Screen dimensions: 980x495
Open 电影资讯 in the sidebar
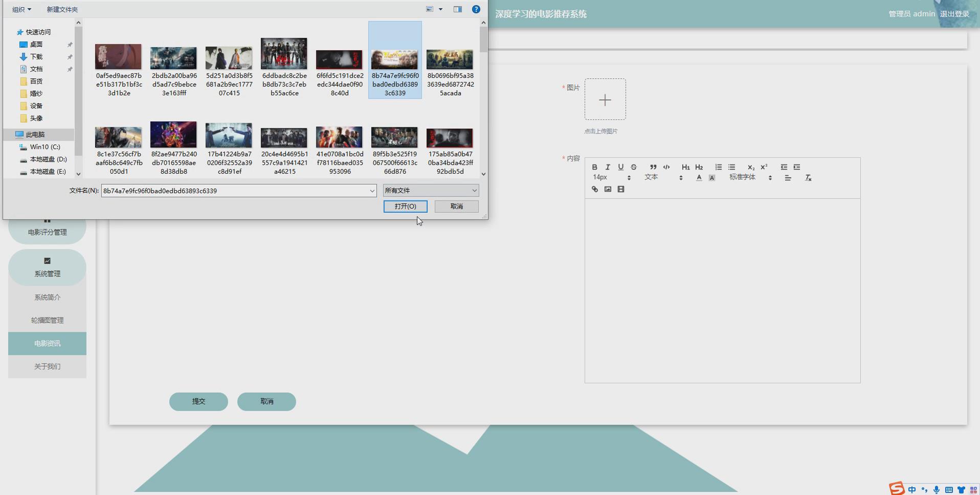[x=47, y=343]
